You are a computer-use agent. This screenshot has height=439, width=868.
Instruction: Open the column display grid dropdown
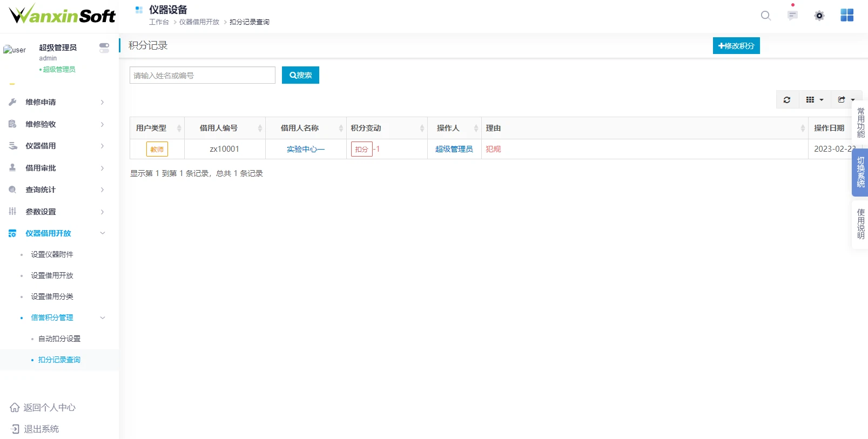(x=815, y=100)
